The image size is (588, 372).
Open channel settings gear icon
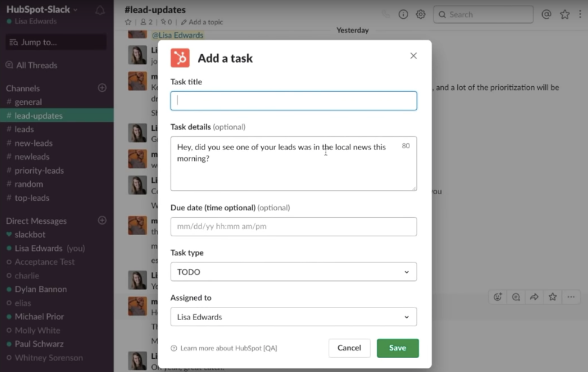[421, 14]
